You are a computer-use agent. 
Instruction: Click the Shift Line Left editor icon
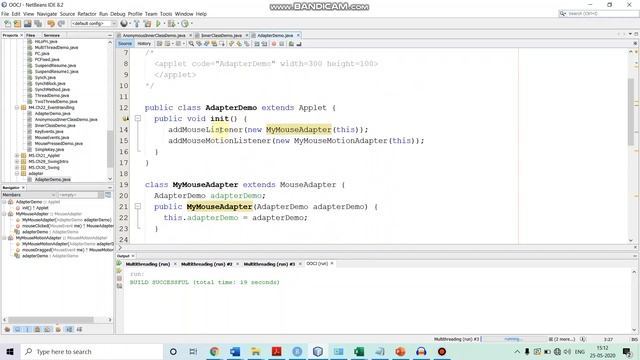point(257,44)
